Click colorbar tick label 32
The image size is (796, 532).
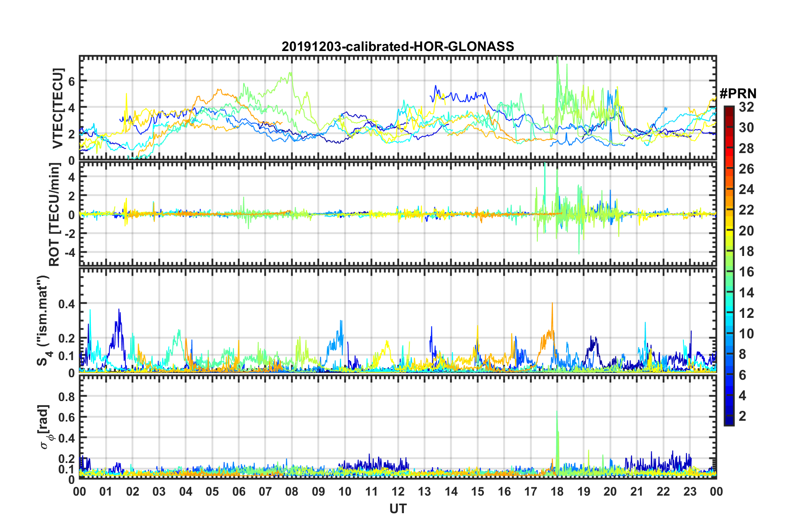(x=746, y=107)
